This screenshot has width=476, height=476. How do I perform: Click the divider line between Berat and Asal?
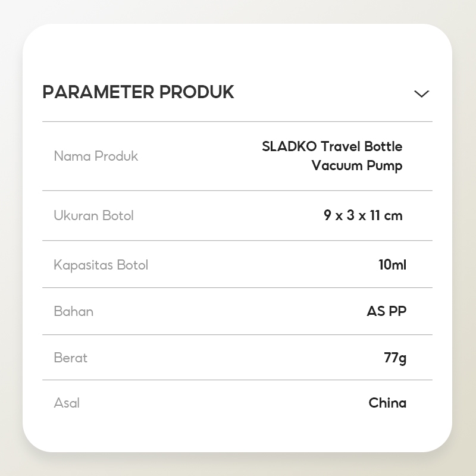237,380
